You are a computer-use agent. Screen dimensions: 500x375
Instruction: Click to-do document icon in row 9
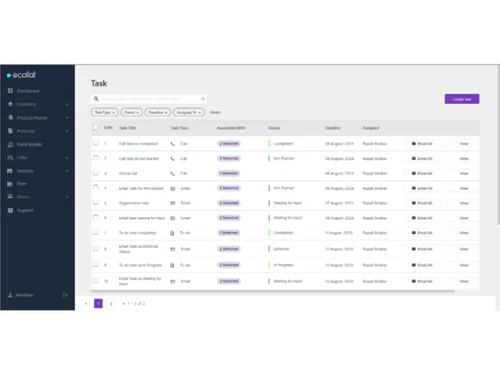[172, 265]
